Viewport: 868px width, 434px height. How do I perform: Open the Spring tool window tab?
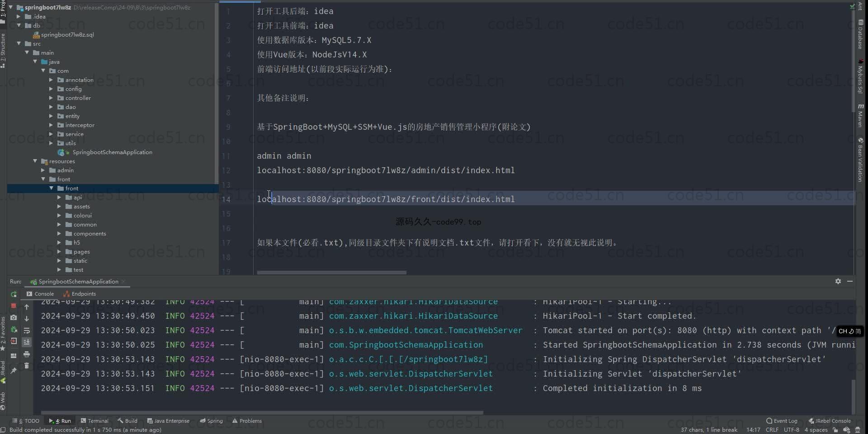pyautogui.click(x=211, y=421)
